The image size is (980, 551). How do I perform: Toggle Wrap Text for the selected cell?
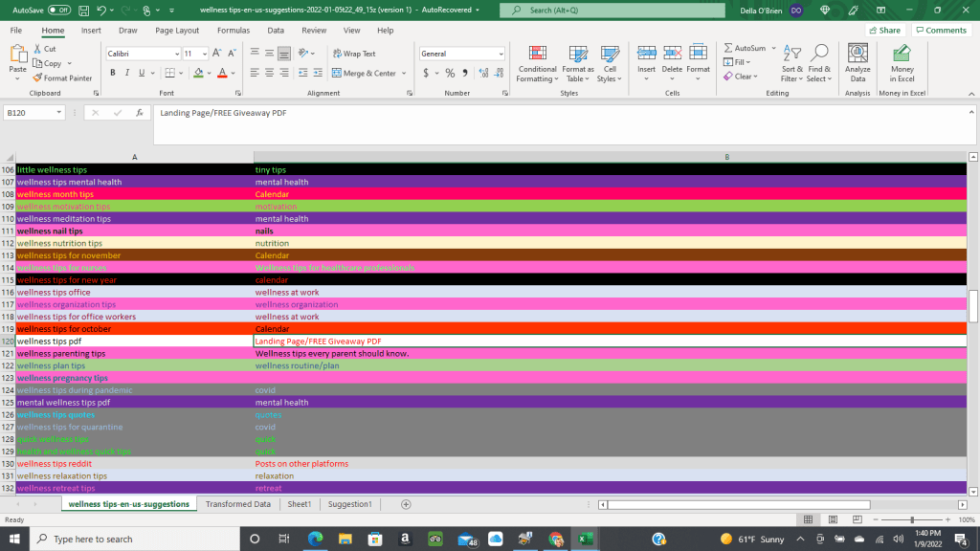[354, 54]
